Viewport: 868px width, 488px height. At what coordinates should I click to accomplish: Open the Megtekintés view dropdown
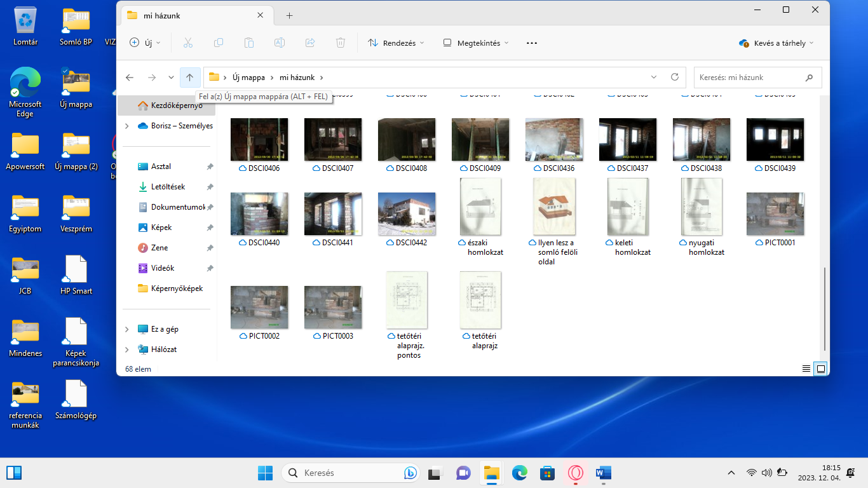coord(476,43)
